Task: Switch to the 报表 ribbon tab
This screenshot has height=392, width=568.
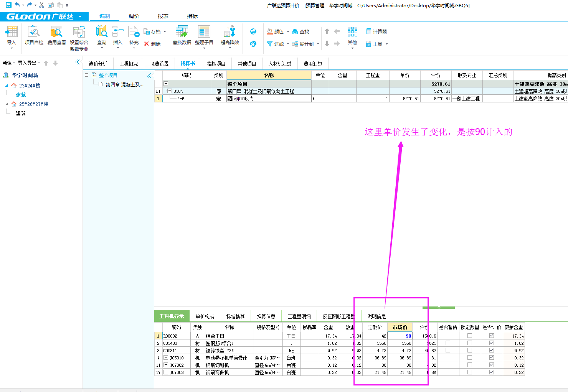Action: coord(163,16)
